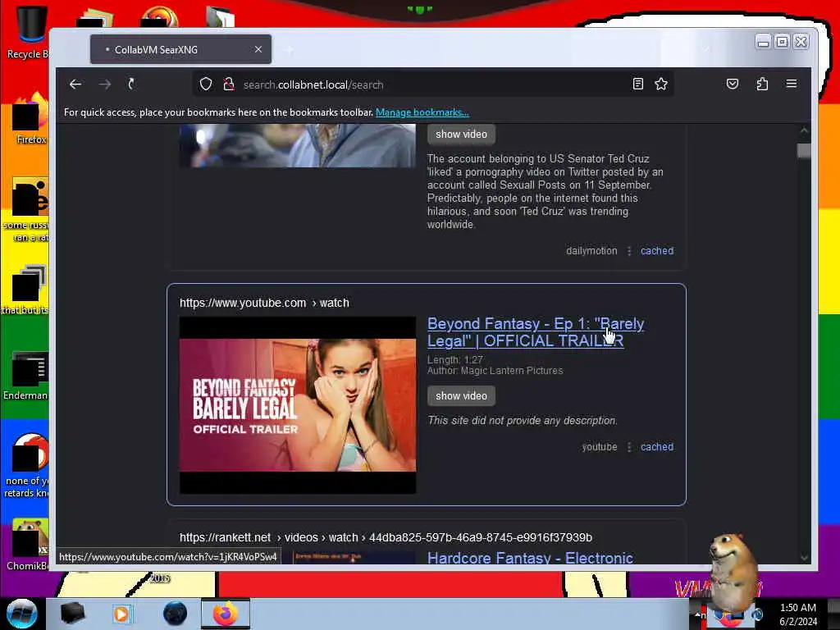840x630 pixels.
Task: Click the insecure connection padlock icon
Action: pyautogui.click(x=229, y=84)
